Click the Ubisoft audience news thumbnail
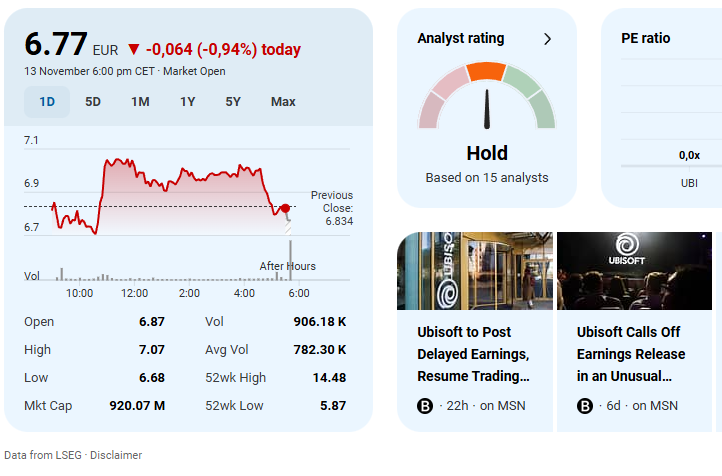 [634, 271]
